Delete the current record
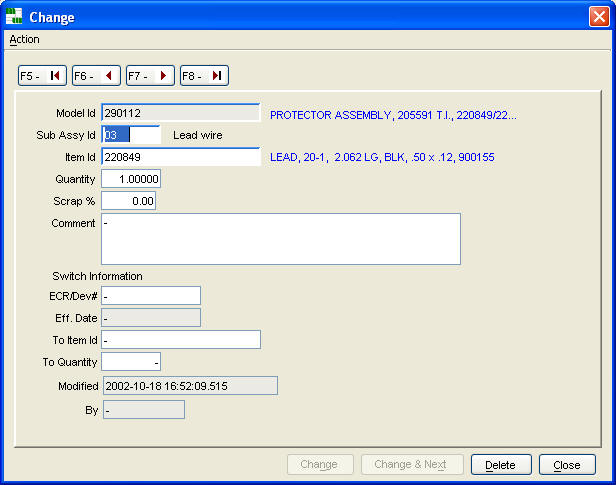Viewport: 616px width, 485px height. [x=501, y=465]
